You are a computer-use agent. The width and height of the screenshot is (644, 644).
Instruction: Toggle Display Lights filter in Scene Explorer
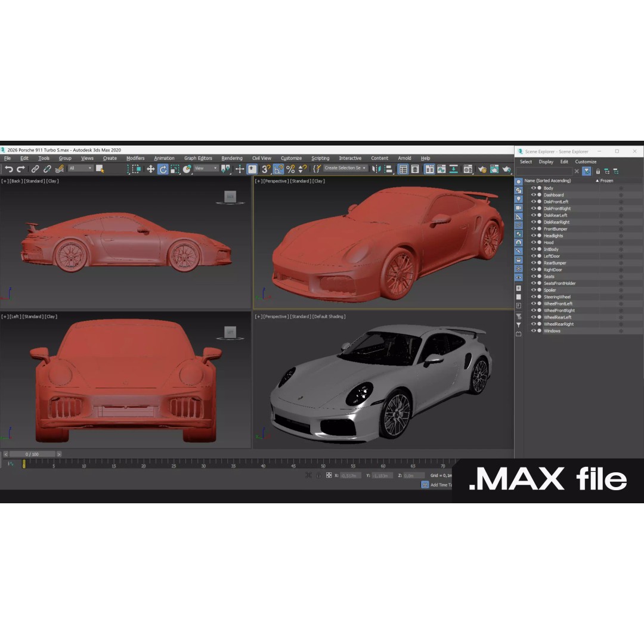(x=519, y=199)
